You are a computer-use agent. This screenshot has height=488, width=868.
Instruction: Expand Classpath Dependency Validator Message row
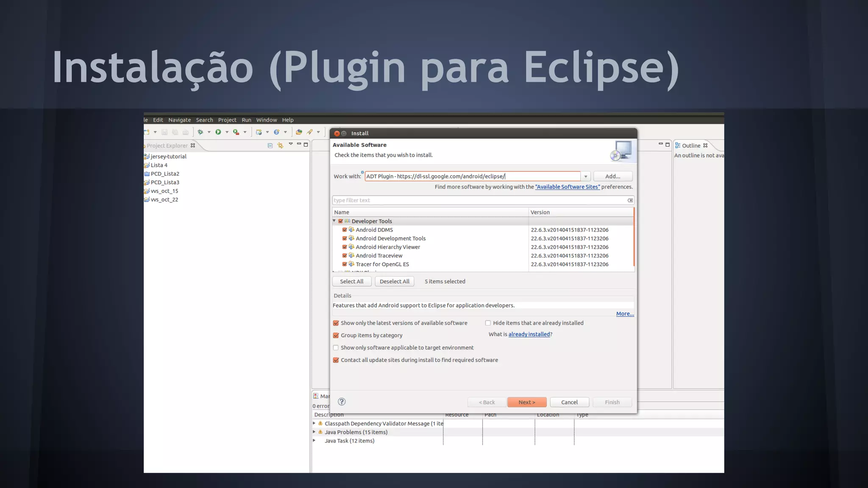(x=314, y=423)
